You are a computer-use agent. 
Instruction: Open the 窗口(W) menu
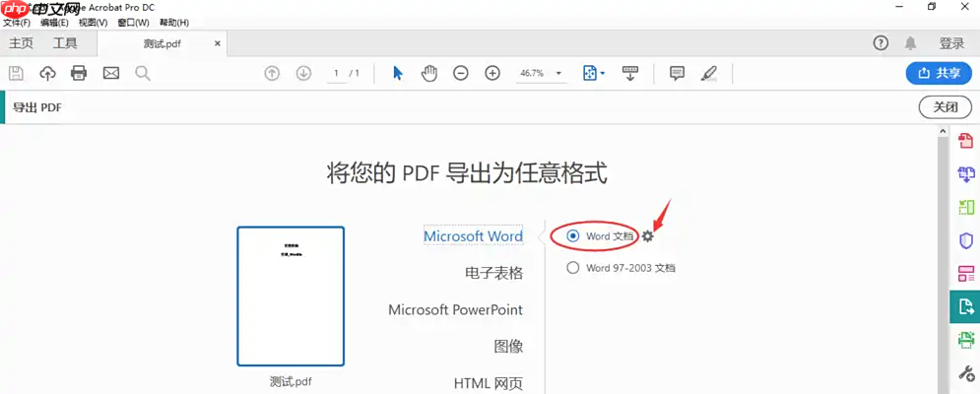pyautogui.click(x=134, y=23)
